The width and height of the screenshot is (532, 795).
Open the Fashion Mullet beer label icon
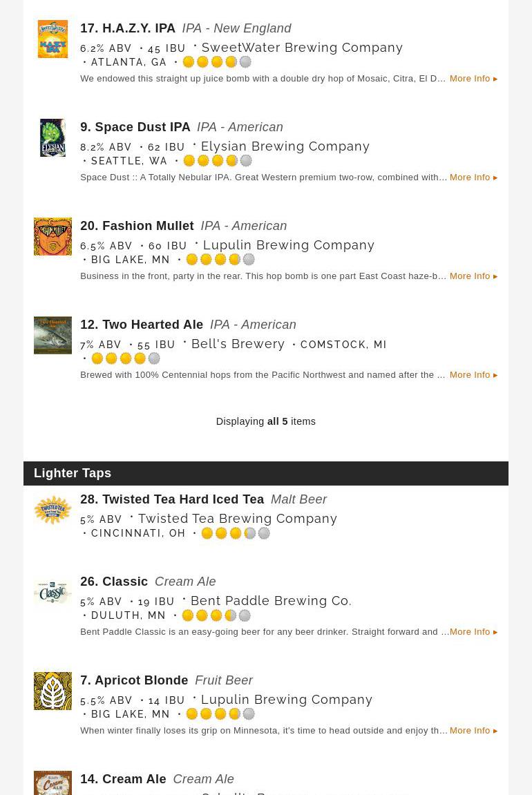[x=53, y=237]
